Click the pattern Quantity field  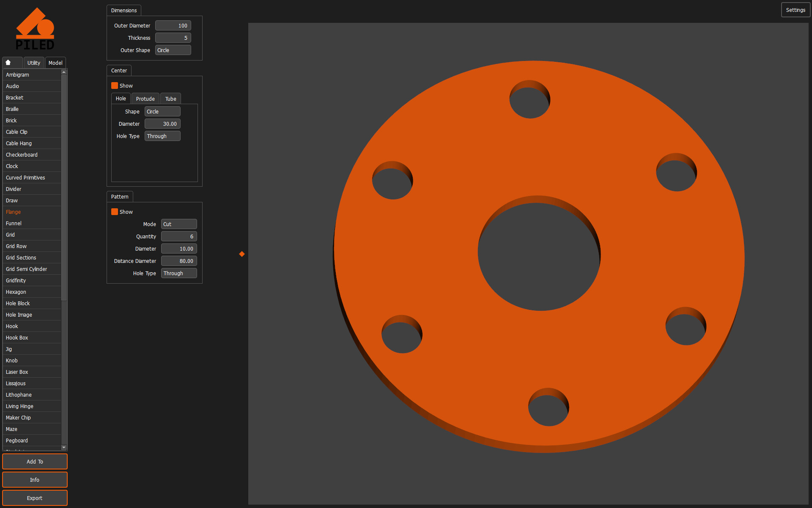[x=179, y=236]
